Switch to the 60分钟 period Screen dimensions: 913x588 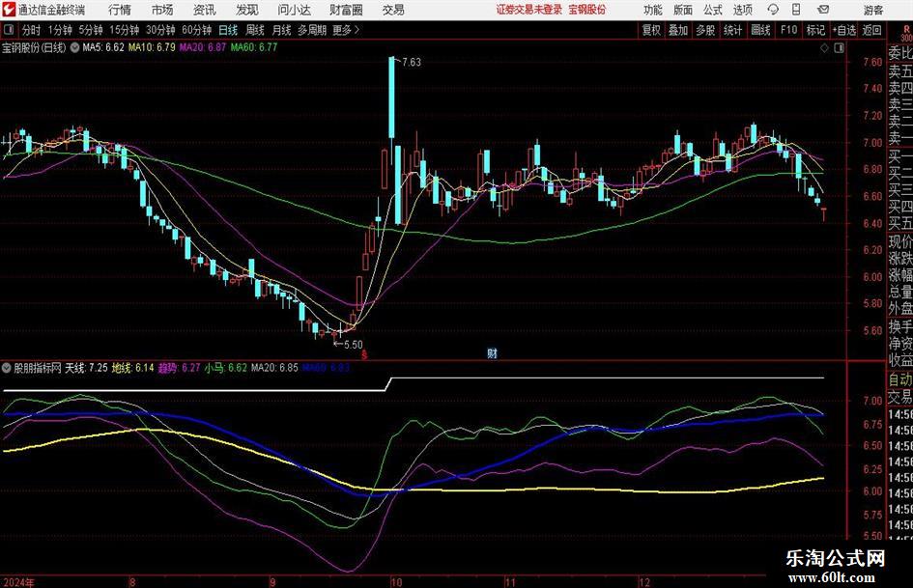coord(196,30)
